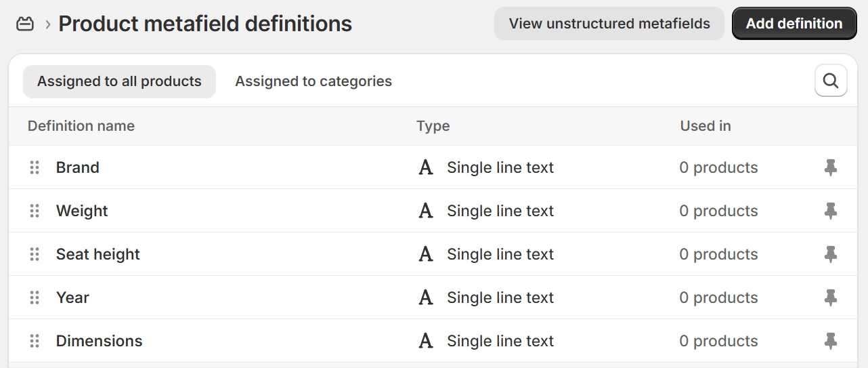Toggle the pin for Seat height definition
Screen dimensions: 868x368
click(x=831, y=254)
